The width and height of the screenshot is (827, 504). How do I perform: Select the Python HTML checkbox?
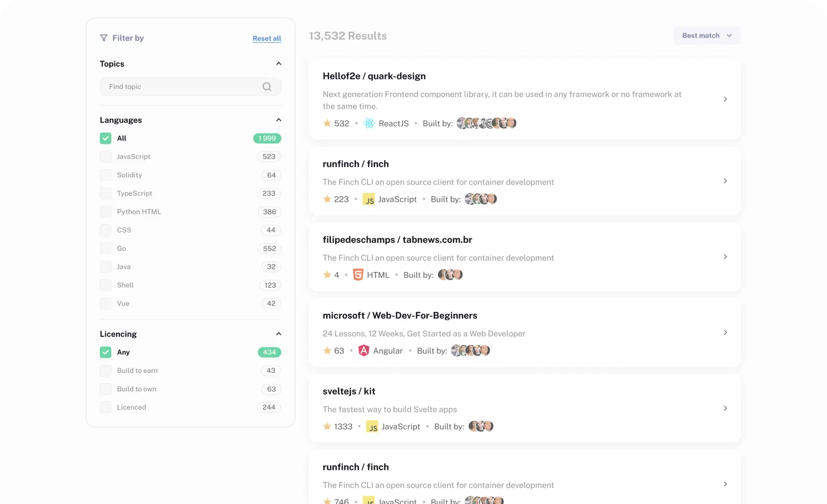(106, 212)
